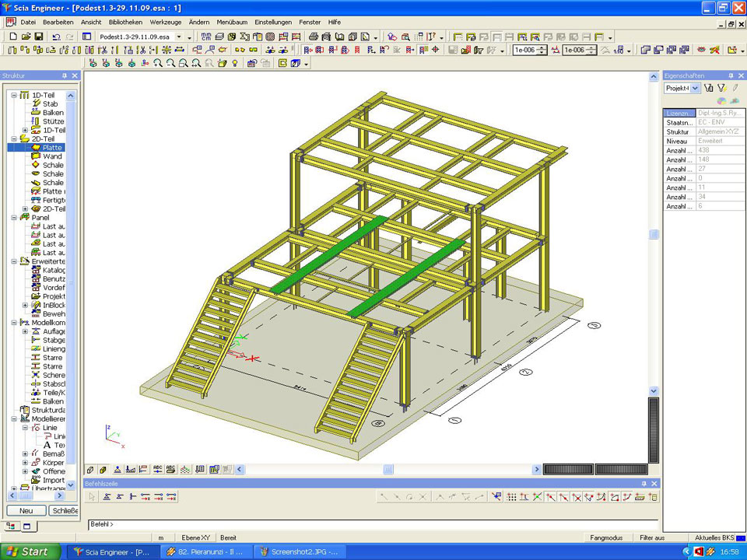Toggle Fangmodus in the status bar

(x=606, y=537)
